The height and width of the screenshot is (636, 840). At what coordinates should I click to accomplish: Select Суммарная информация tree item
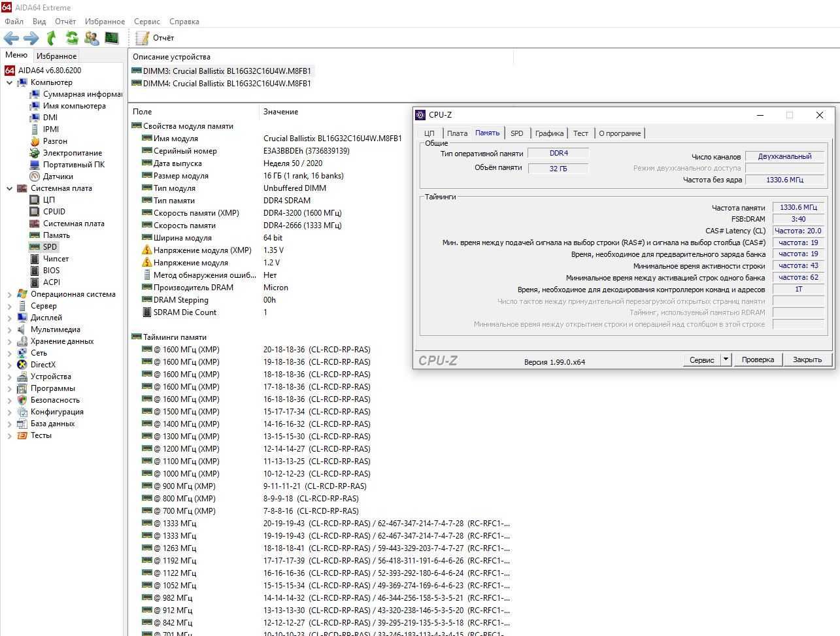click(82, 94)
